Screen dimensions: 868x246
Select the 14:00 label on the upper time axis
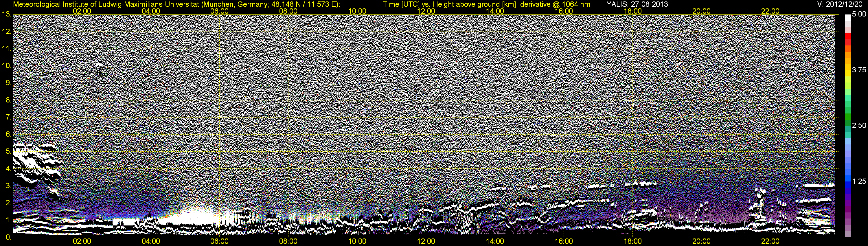click(495, 11)
